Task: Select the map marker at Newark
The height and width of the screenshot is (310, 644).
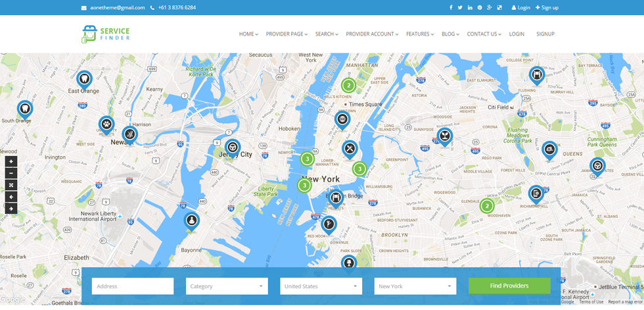Action: 130,136
